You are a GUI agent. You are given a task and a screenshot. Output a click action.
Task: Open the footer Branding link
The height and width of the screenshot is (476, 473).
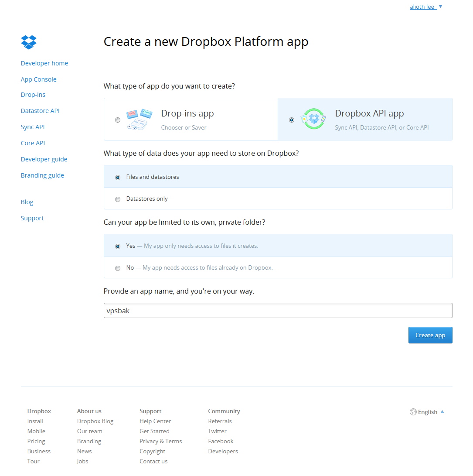click(x=89, y=442)
